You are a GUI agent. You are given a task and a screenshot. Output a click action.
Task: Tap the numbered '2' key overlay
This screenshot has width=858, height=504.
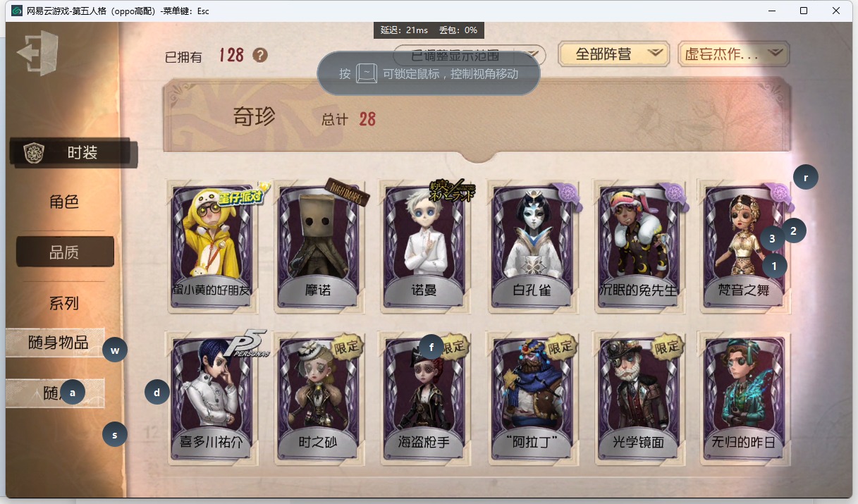(x=793, y=231)
